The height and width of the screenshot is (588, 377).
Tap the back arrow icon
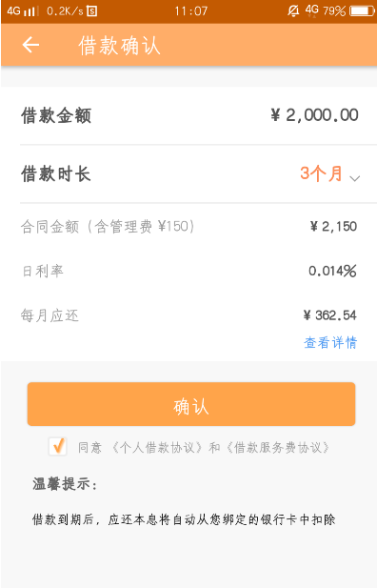30,46
